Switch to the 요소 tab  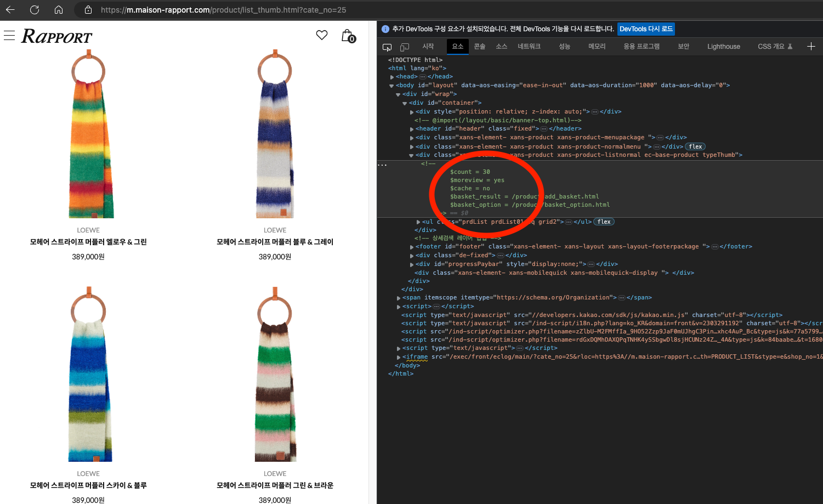(458, 47)
